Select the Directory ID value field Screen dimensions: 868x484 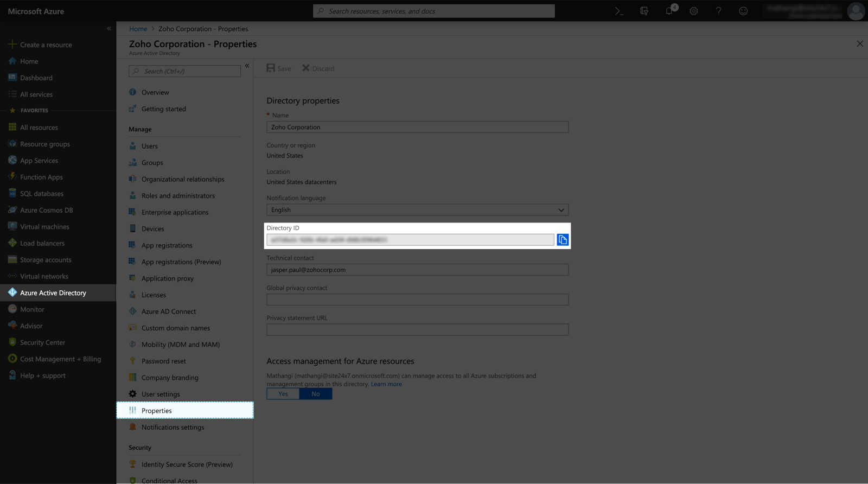point(410,240)
